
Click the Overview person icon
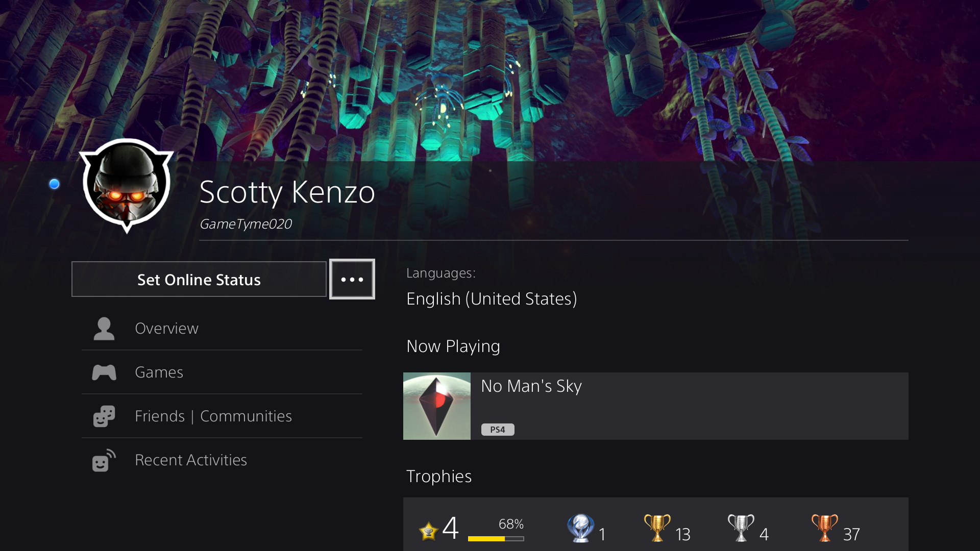[x=104, y=329]
